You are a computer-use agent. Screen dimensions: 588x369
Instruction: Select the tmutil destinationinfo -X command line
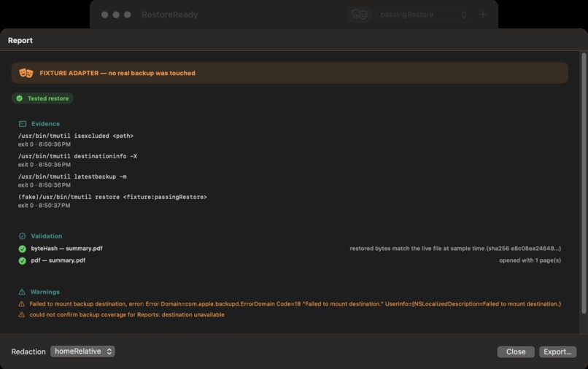click(77, 156)
